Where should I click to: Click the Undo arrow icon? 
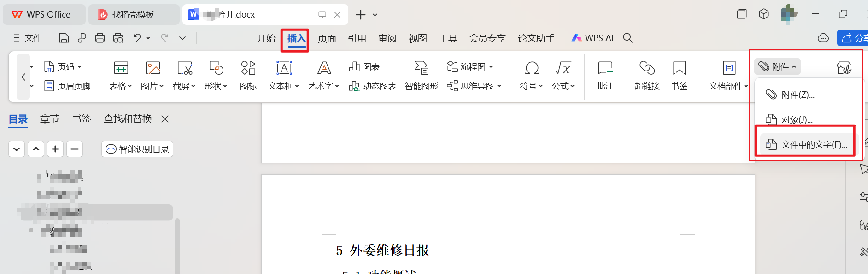click(137, 38)
